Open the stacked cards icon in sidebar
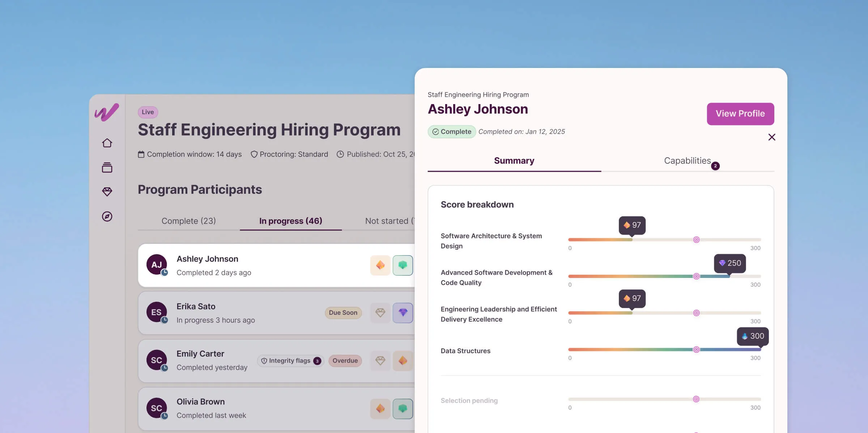This screenshot has width=868, height=433. pyautogui.click(x=107, y=167)
